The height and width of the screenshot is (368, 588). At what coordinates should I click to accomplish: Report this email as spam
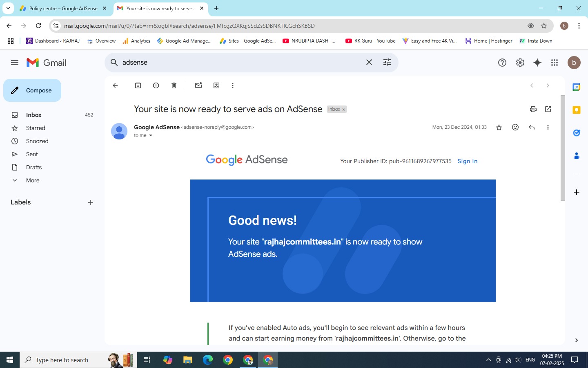point(156,85)
